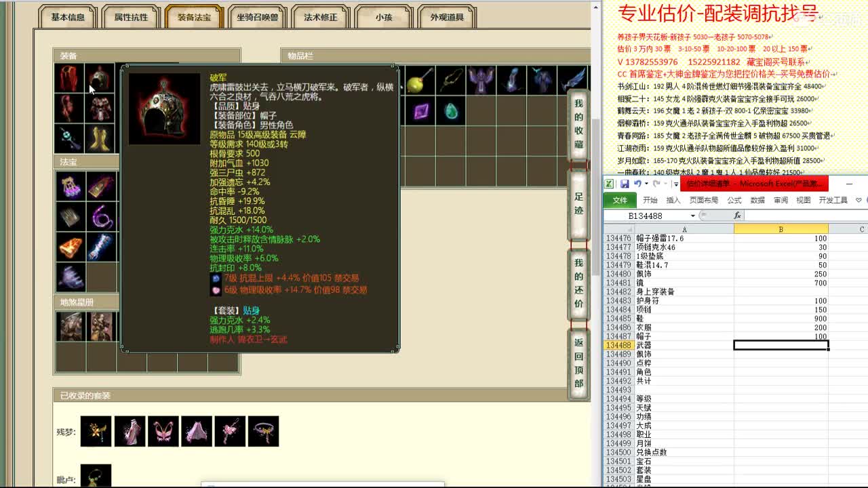Select the dark blue cloak inventory item

pos(542,80)
